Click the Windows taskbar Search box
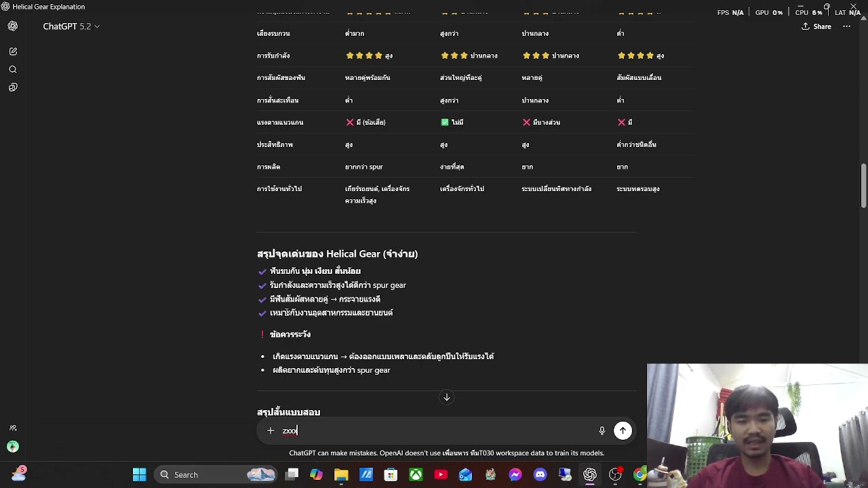 tap(214, 475)
